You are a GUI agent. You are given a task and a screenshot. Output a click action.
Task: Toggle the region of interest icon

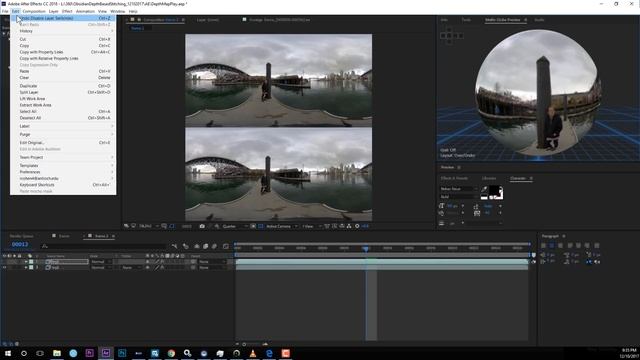(x=253, y=226)
